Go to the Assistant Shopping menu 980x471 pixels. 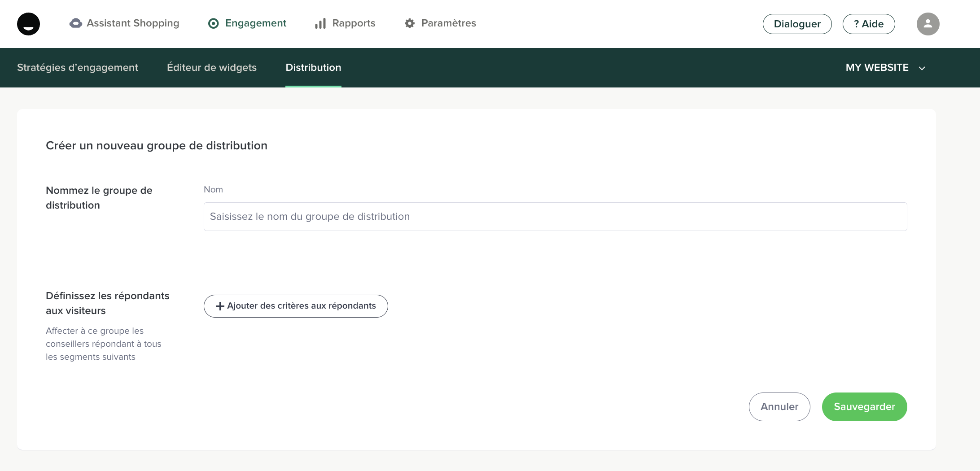coord(133,23)
